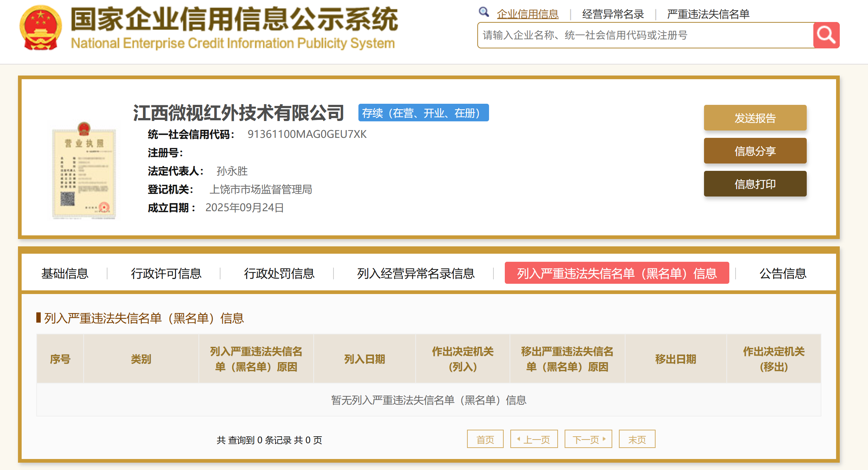Click the 下一页 next page button
Viewport: 868px width, 470px height.
588,439
